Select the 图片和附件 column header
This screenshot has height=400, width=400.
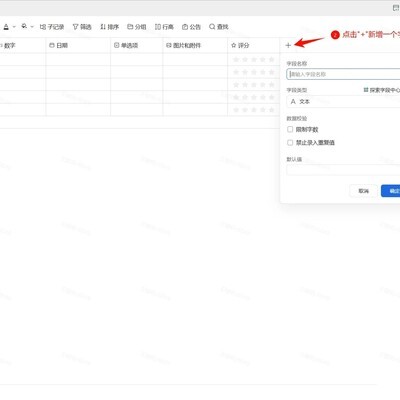(195, 45)
